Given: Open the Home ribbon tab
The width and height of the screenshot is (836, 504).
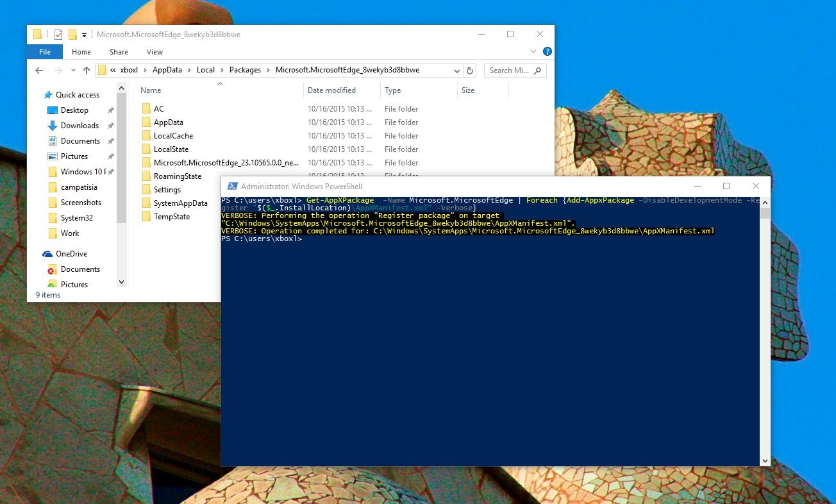Looking at the screenshot, I should pos(81,52).
